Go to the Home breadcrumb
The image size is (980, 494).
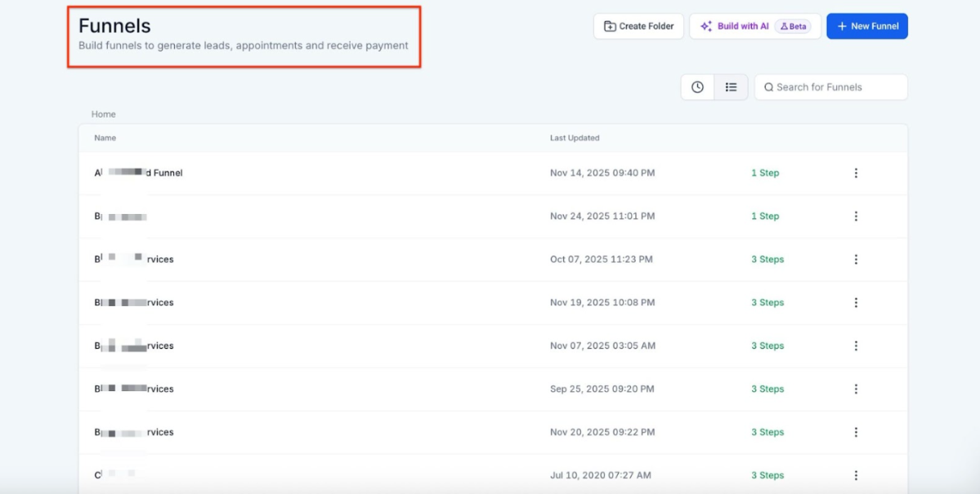(x=104, y=114)
